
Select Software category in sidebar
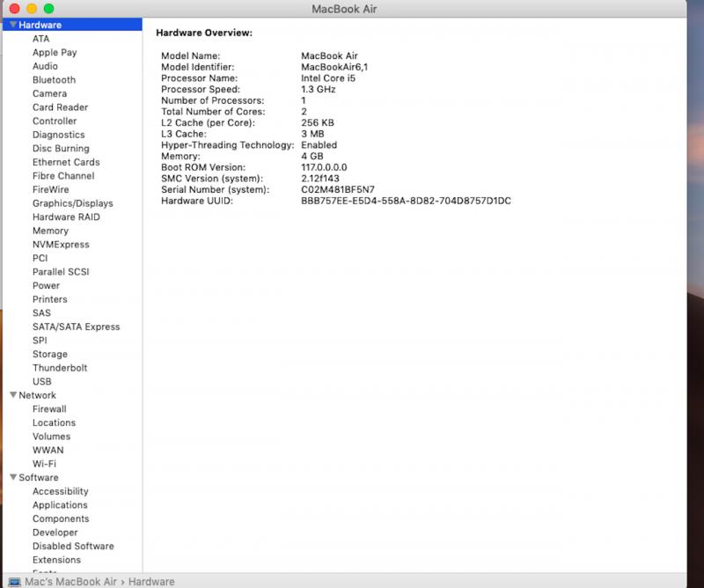(39, 477)
